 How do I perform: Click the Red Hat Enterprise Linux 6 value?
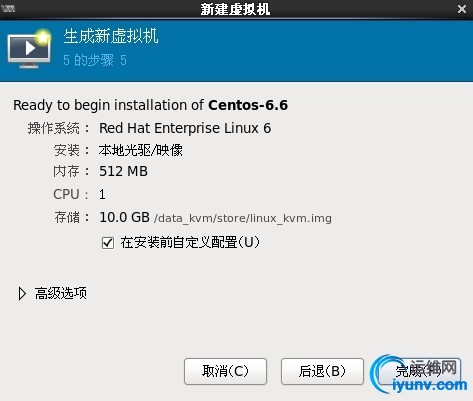(x=185, y=128)
